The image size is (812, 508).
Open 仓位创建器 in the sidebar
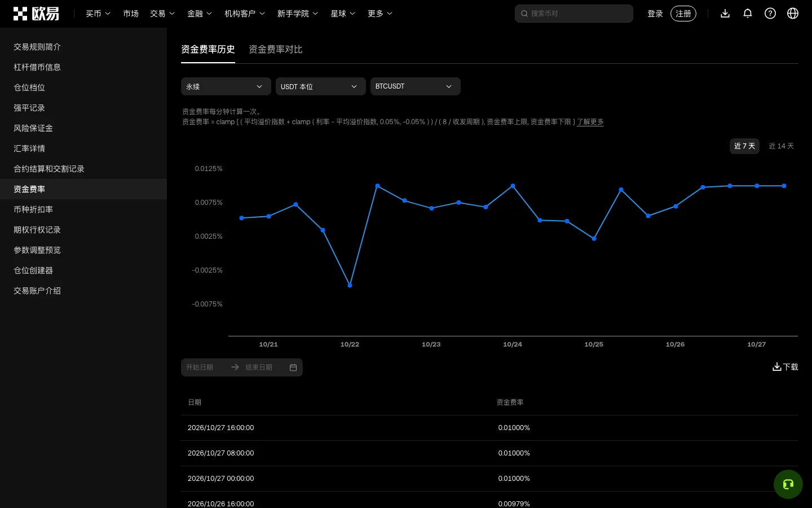[83, 270]
